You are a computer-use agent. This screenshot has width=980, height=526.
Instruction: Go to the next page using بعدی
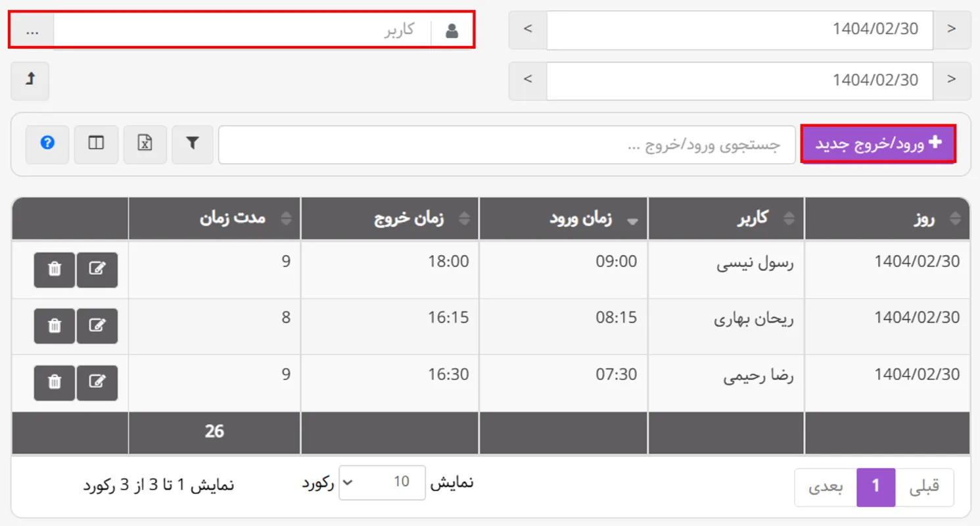pos(825,487)
